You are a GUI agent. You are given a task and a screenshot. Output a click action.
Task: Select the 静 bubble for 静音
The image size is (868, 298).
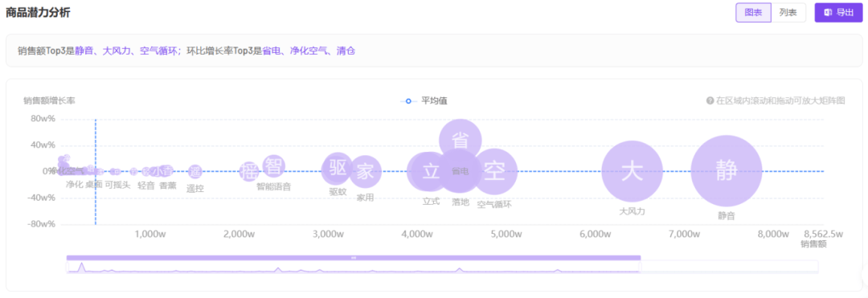[727, 171]
